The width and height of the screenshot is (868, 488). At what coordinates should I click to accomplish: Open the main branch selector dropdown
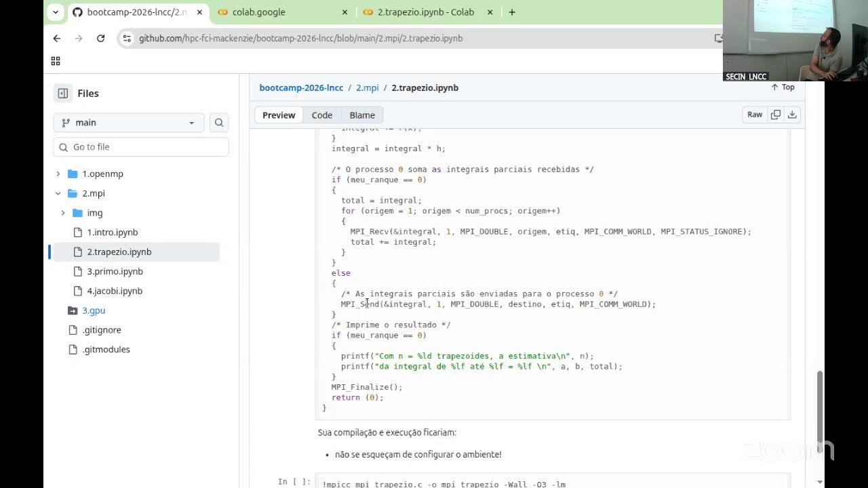[x=128, y=123]
